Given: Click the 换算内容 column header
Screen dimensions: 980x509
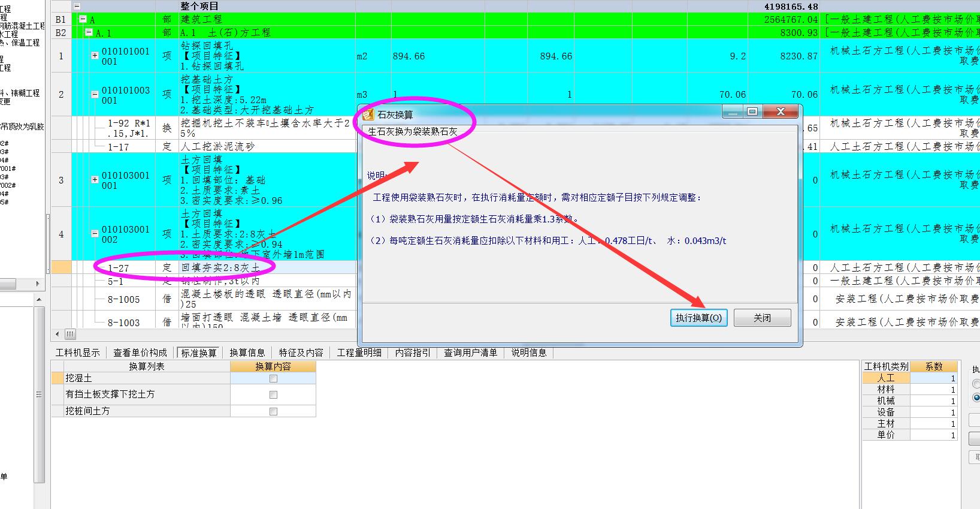Looking at the screenshot, I should click(x=273, y=366).
